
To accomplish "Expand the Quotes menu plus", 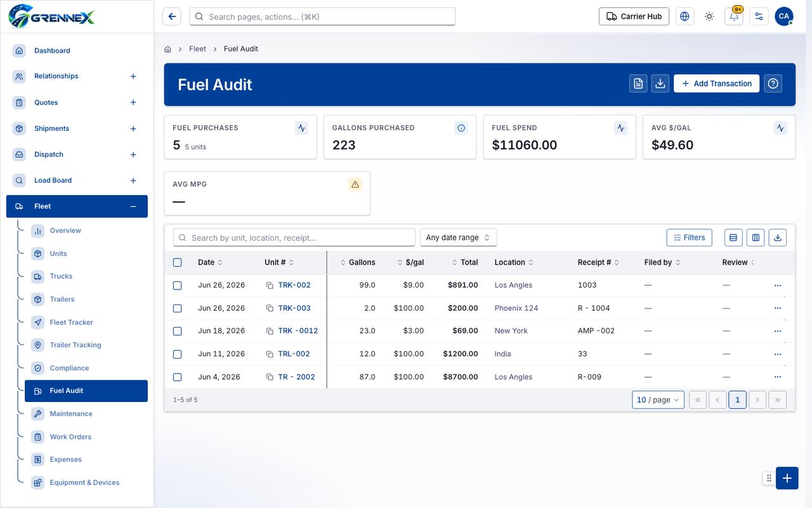I will coord(133,102).
